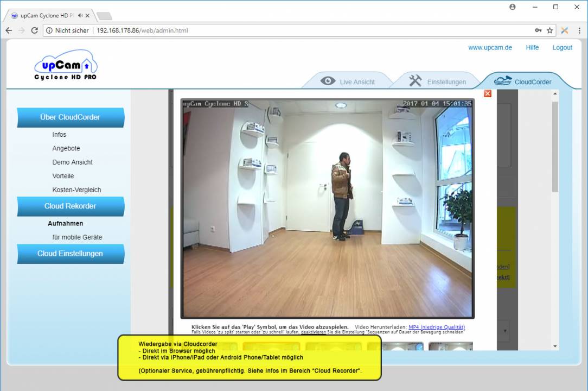Open Kosten-Vergleich in the sidebar
588x391 pixels.
(76, 190)
